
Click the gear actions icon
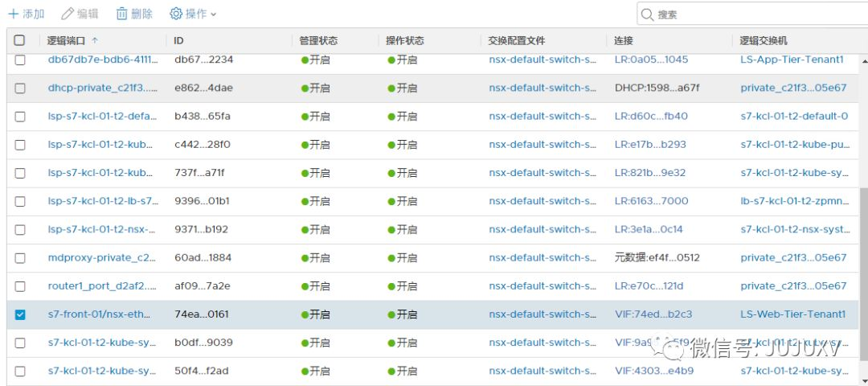click(176, 14)
